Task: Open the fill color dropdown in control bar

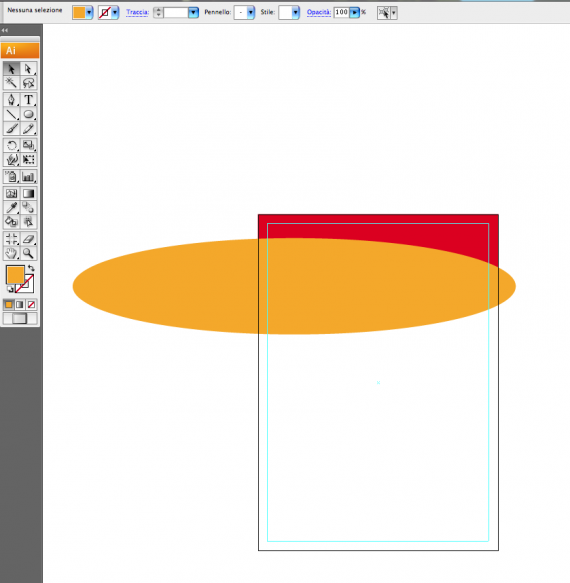Action: (89, 12)
